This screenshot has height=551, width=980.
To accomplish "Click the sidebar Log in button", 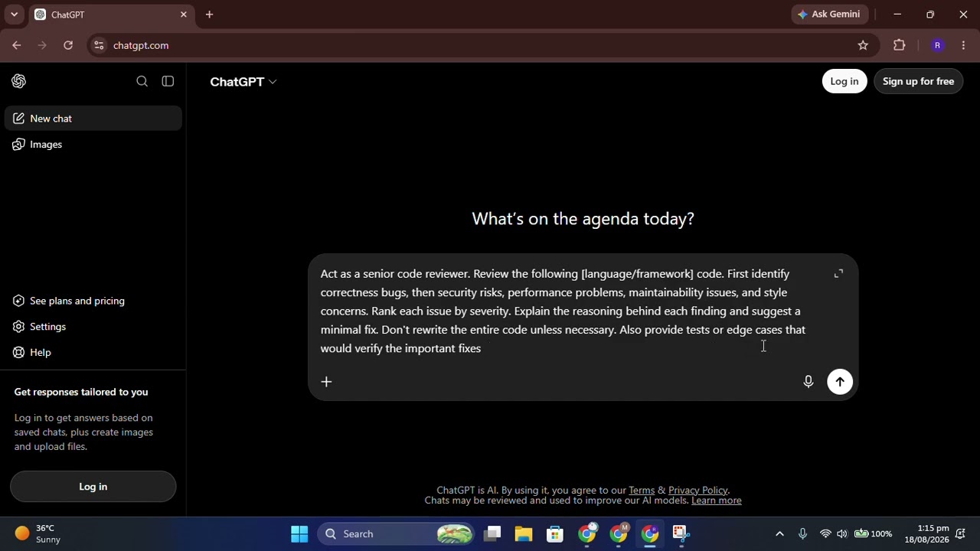I will point(93,487).
